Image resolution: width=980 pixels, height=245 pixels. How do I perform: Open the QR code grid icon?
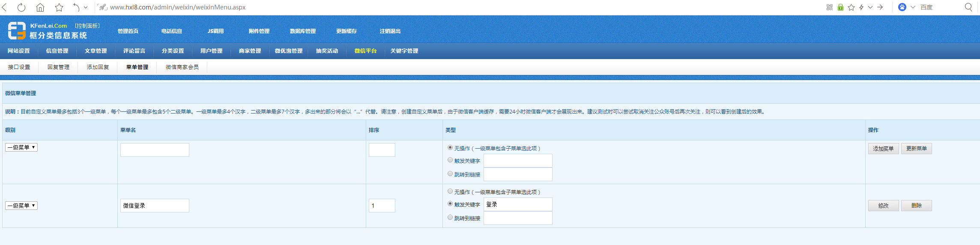click(830, 7)
